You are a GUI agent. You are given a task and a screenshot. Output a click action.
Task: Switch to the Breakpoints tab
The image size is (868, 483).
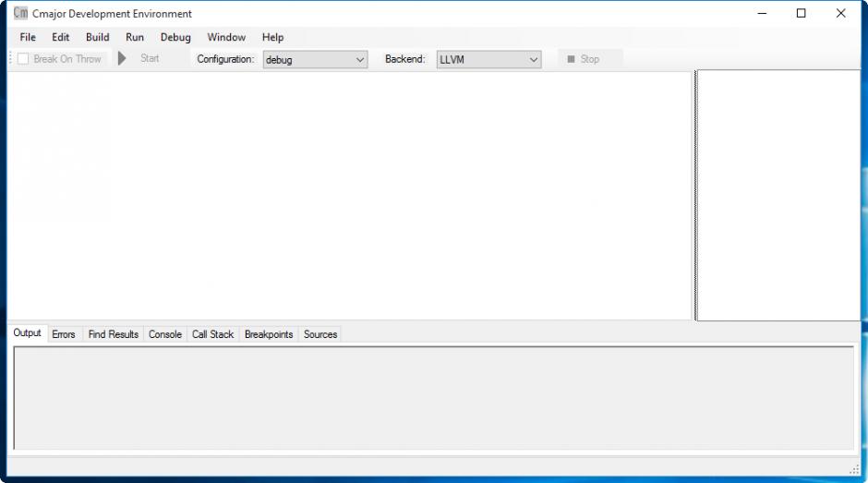269,334
